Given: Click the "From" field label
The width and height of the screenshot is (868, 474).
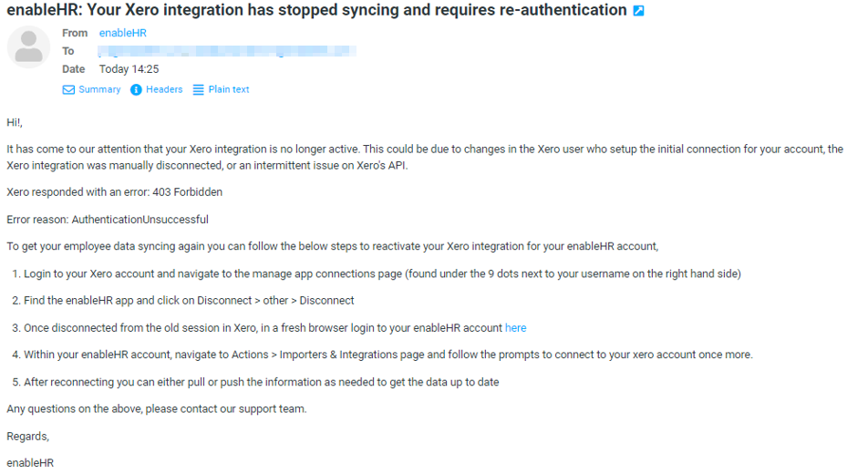Looking at the screenshot, I should (x=75, y=33).
